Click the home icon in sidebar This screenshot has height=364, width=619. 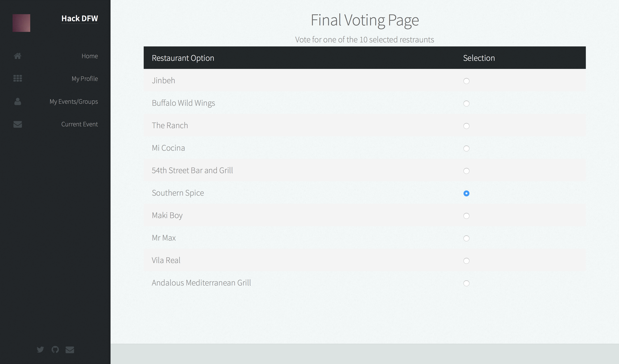pos(18,56)
